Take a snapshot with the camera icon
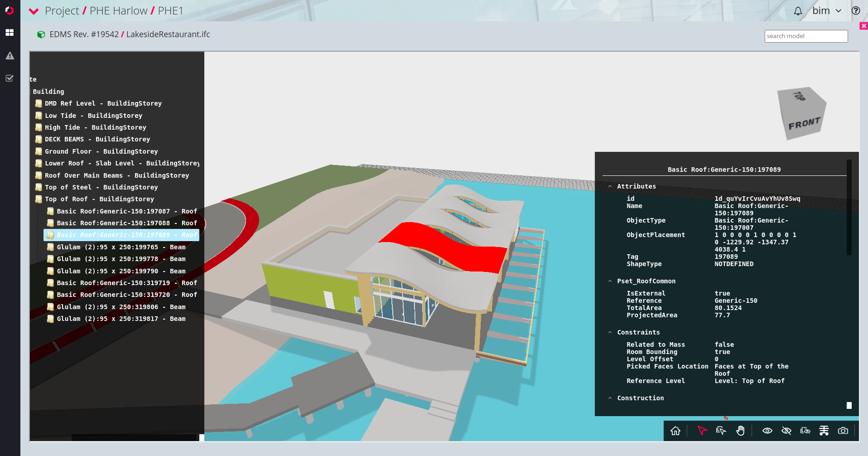868x456 pixels. (x=843, y=431)
